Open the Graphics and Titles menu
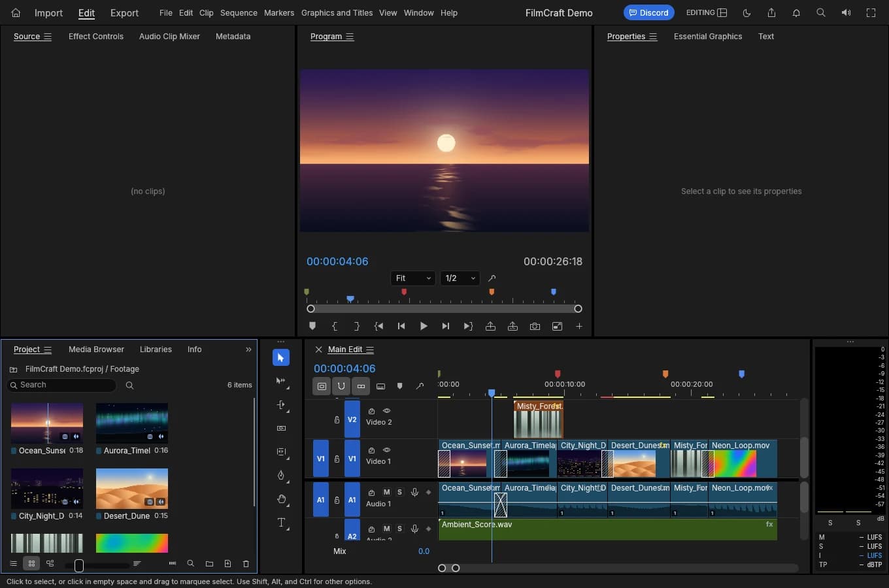 click(x=337, y=12)
